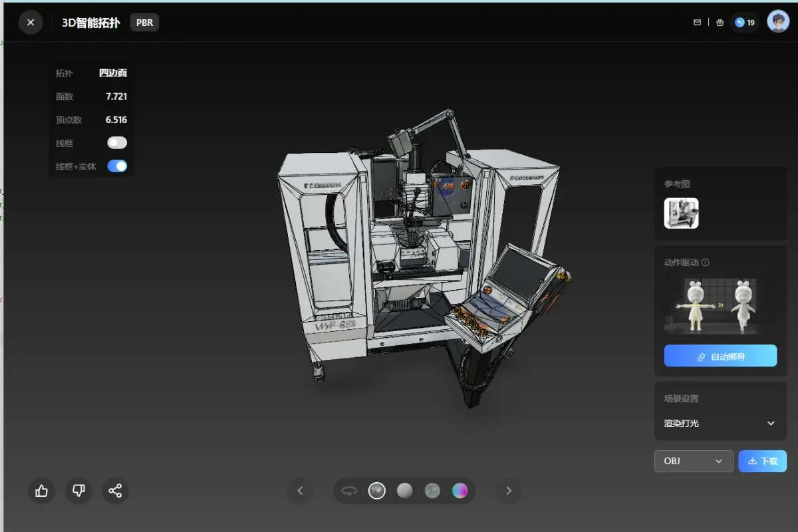Screen dimensions: 798x532
Task: Click the vertex count 6.516
Action: tap(116, 120)
